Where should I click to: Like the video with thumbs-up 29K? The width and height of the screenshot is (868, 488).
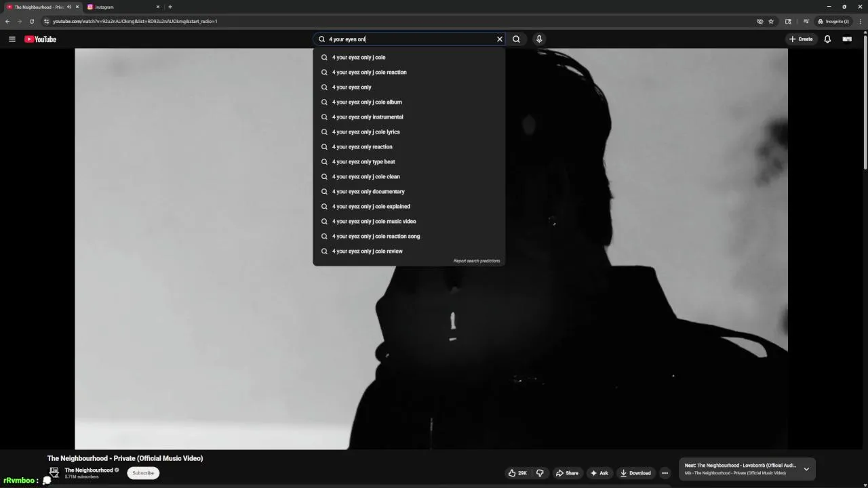click(x=517, y=473)
